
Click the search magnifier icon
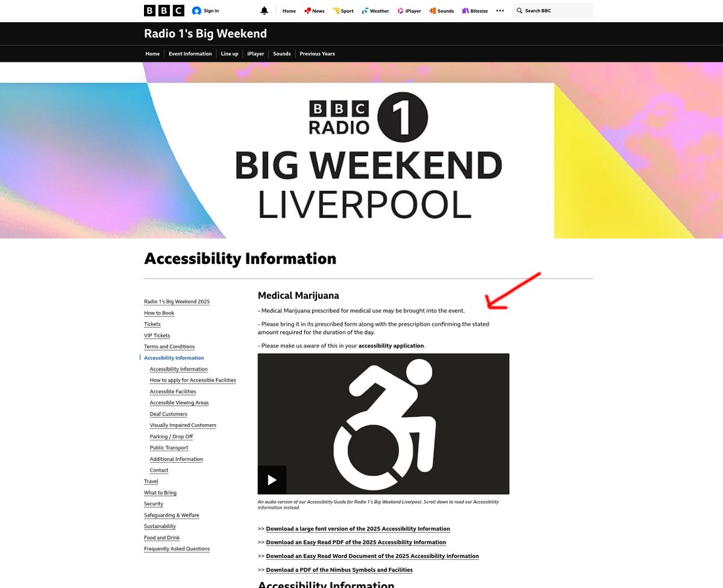[x=519, y=10]
